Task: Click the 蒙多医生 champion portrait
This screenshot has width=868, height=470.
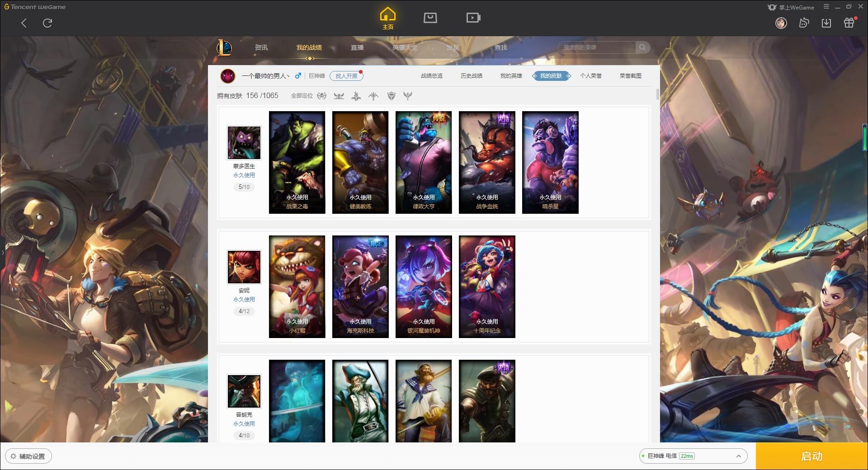Action: tap(244, 143)
